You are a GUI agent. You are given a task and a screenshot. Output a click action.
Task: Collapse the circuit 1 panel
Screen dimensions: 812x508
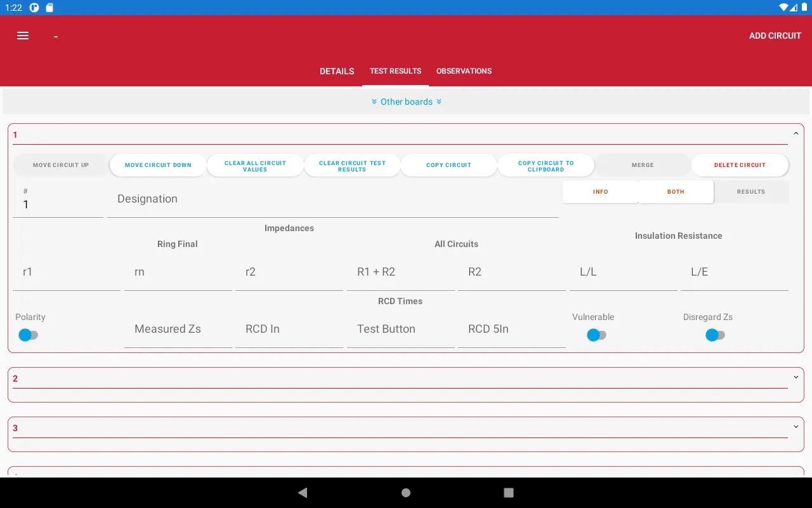pyautogui.click(x=796, y=134)
